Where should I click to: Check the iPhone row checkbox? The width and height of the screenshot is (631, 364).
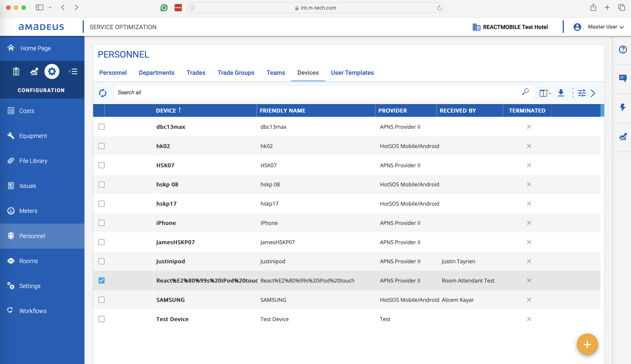pos(101,223)
